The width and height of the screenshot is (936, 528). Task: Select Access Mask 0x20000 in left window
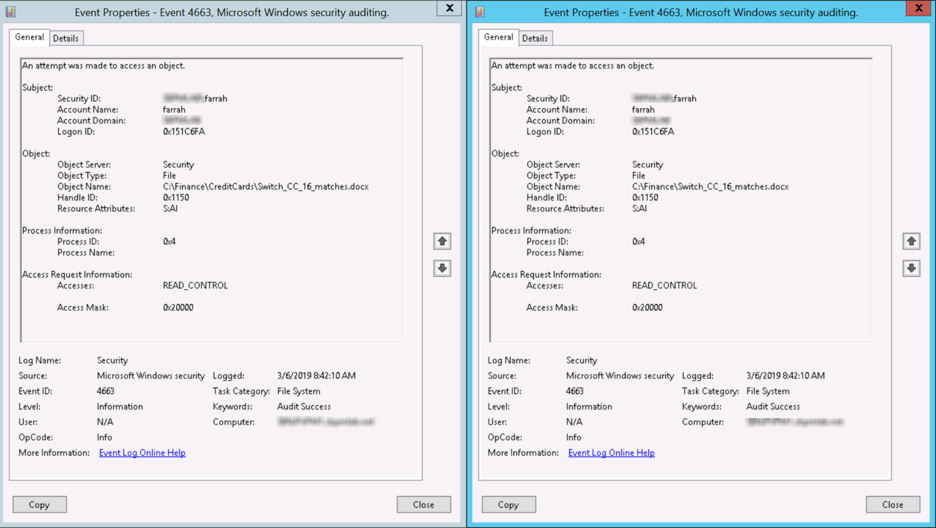pyautogui.click(x=178, y=308)
